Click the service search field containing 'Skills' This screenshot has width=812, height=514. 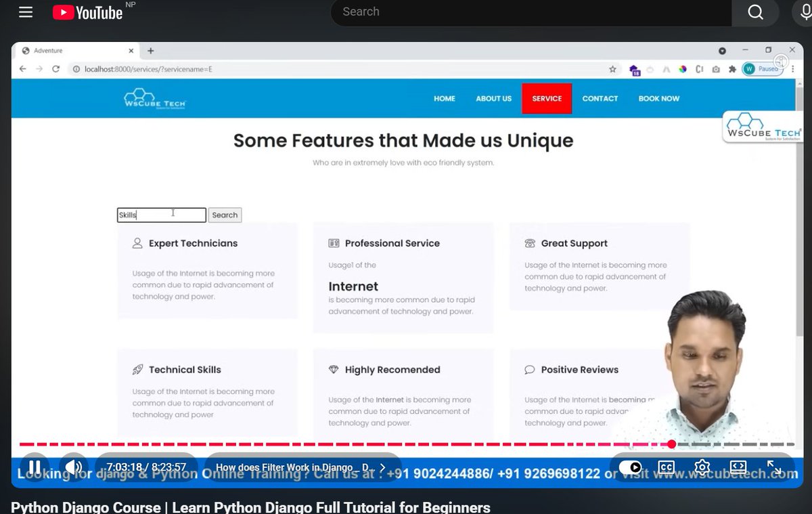tap(162, 215)
